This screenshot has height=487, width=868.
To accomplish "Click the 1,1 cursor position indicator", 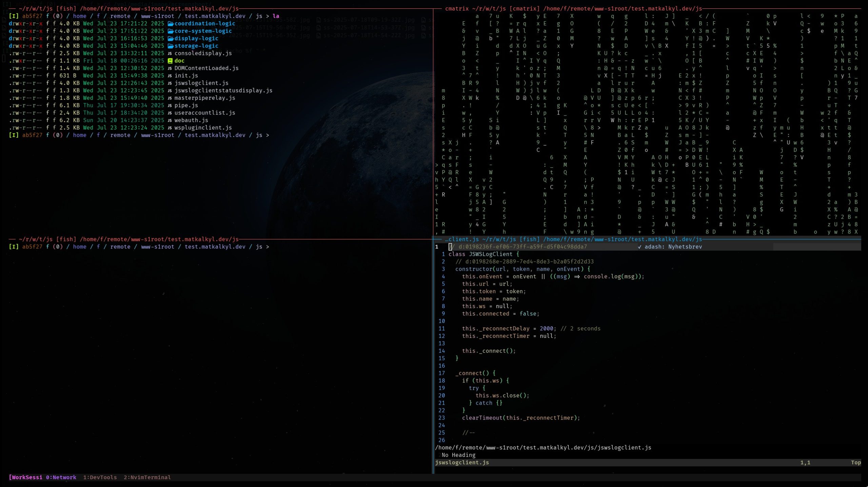I will (805, 463).
